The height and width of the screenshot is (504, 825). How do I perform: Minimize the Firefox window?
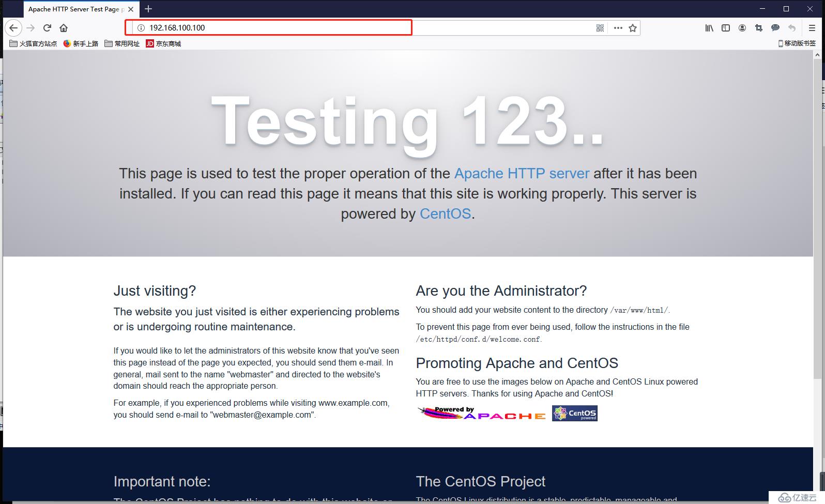coord(762,9)
